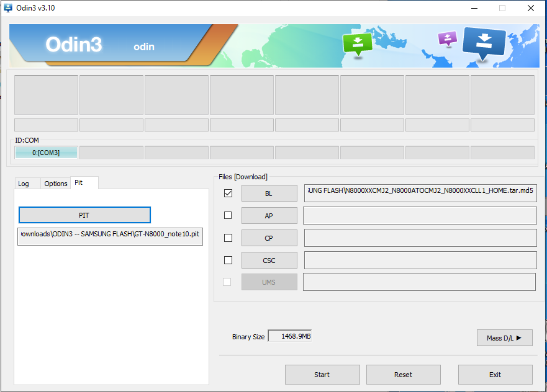The height and width of the screenshot is (392, 547).
Task: Click the PIT file browse button
Action: pos(84,215)
